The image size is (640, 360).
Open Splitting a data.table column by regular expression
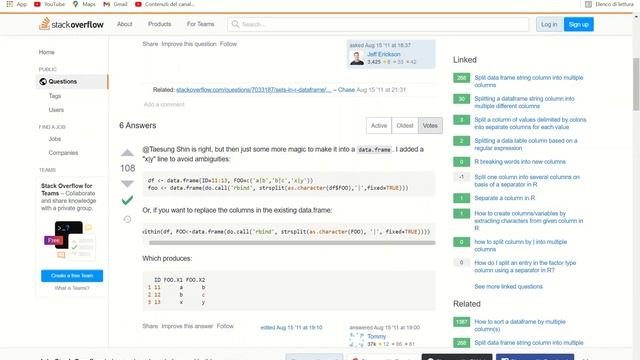(526, 144)
